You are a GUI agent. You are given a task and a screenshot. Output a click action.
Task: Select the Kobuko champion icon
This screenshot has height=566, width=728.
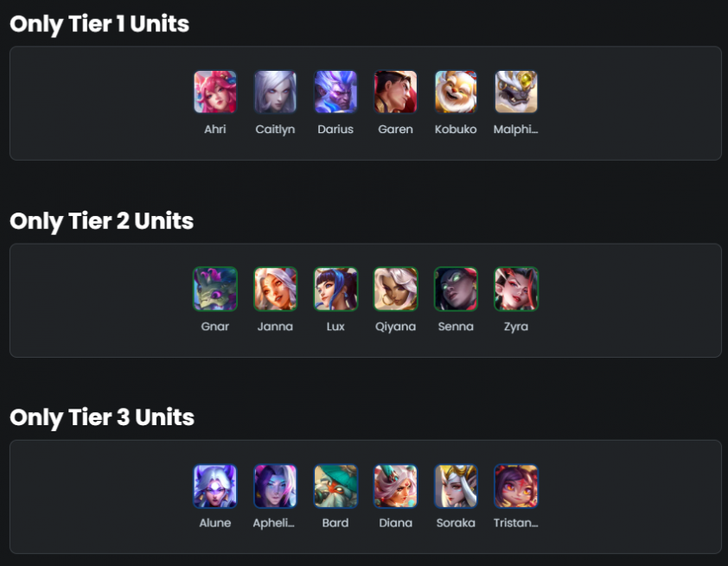pyautogui.click(x=456, y=92)
